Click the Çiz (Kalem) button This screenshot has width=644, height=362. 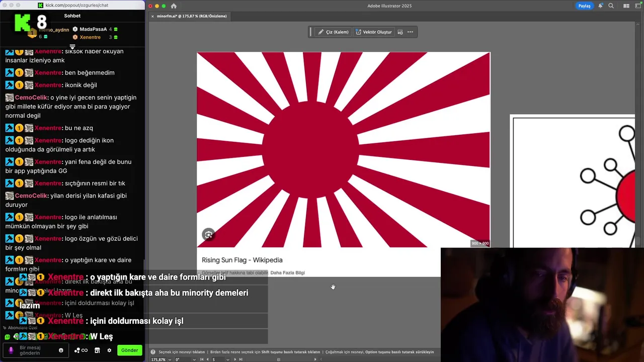(x=333, y=32)
